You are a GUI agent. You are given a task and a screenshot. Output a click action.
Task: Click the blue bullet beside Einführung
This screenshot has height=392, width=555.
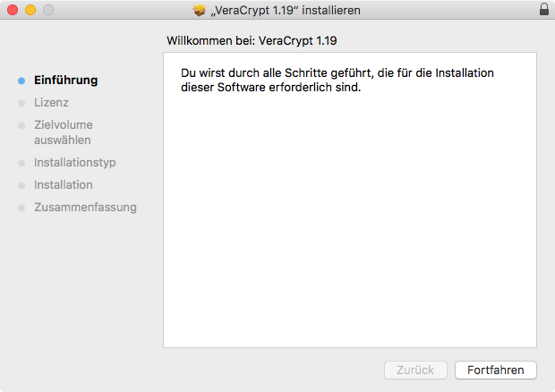(x=21, y=81)
